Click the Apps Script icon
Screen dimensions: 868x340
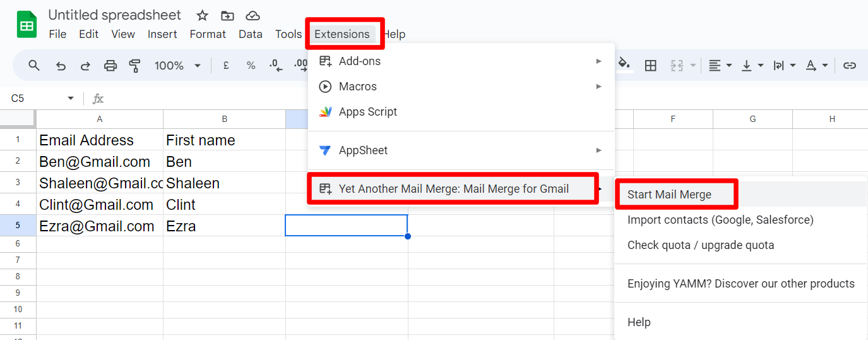[325, 112]
